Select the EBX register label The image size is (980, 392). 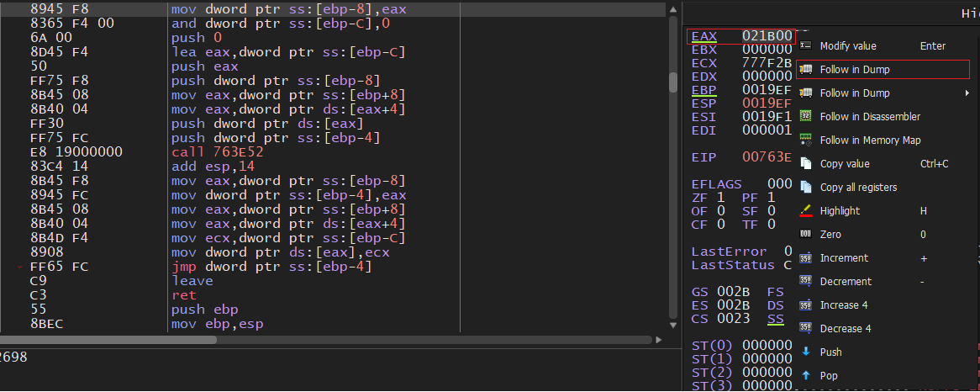[x=703, y=50]
